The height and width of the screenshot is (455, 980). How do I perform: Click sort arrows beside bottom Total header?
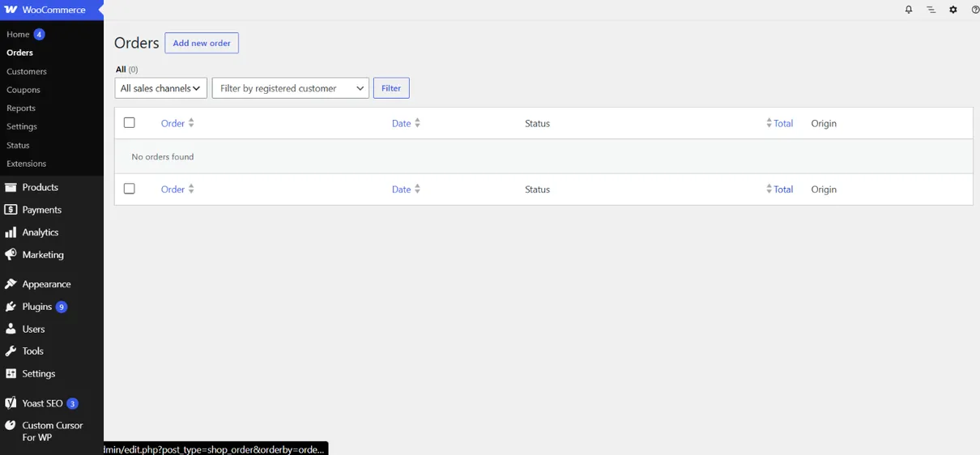(769, 189)
